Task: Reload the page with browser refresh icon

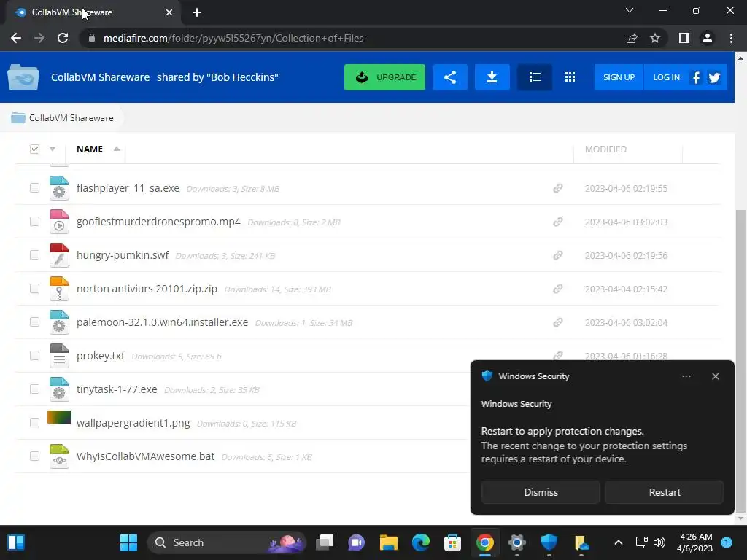Action: tap(63, 38)
